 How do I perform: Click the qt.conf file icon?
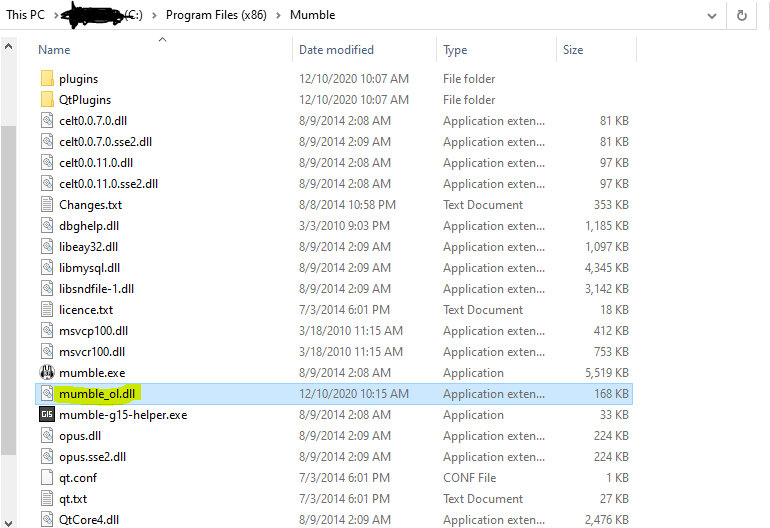coord(47,478)
